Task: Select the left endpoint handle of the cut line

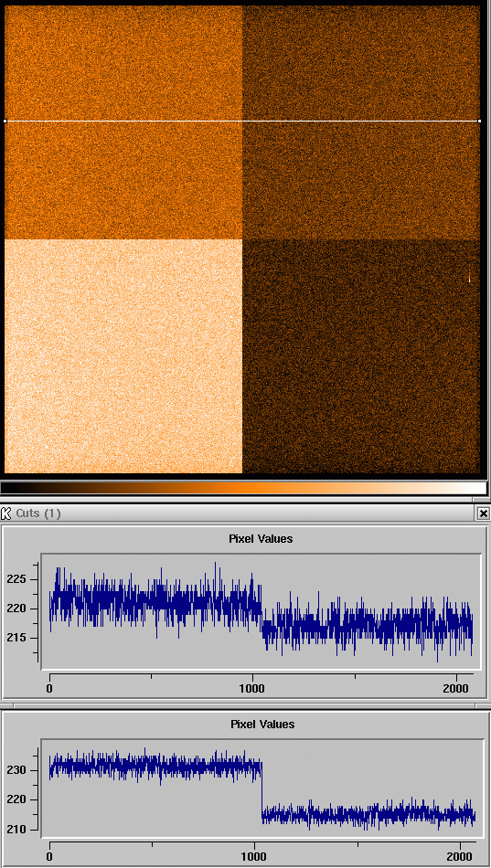Action: 5,121
